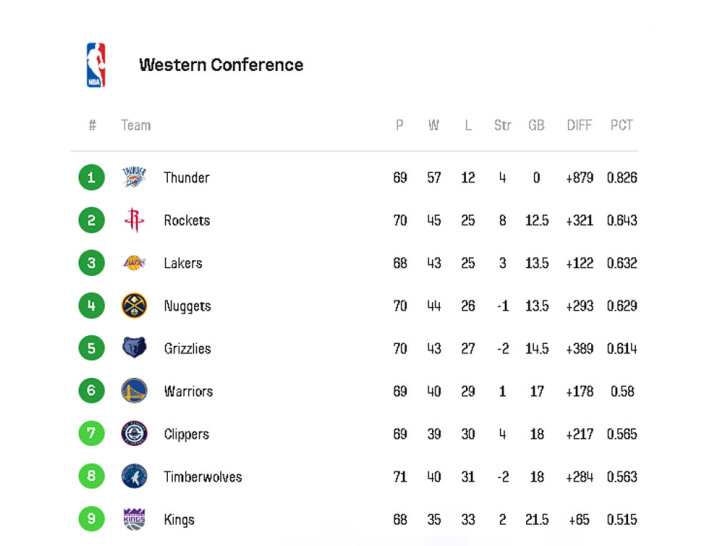Select the Rockets team logo
This screenshot has height=546, width=728.
tap(134, 220)
